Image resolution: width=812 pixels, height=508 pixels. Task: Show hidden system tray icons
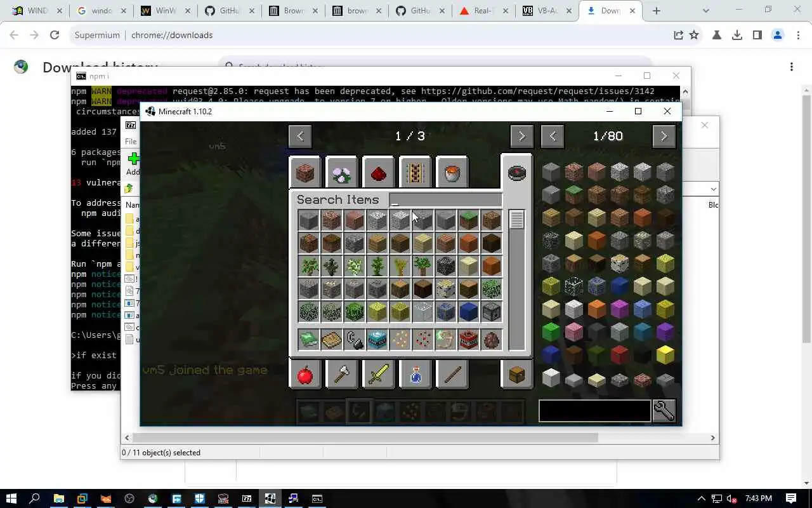(702, 498)
